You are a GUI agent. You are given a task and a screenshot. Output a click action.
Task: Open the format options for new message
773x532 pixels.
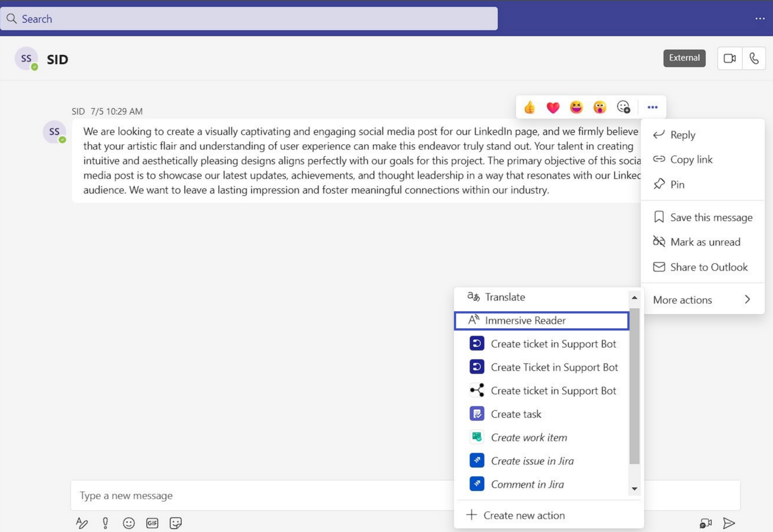click(x=82, y=523)
